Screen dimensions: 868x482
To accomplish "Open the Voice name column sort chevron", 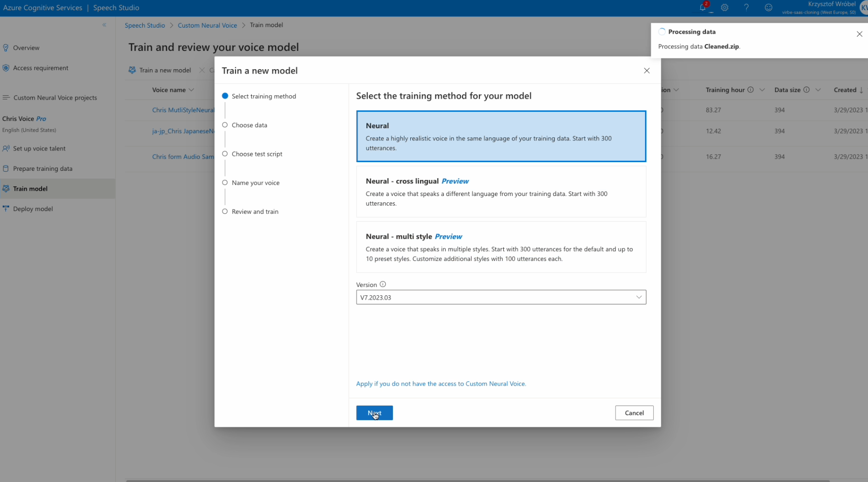I will [192, 90].
